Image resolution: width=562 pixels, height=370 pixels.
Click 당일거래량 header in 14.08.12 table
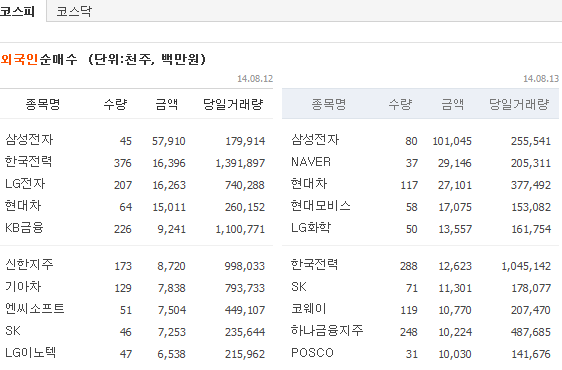(x=233, y=104)
